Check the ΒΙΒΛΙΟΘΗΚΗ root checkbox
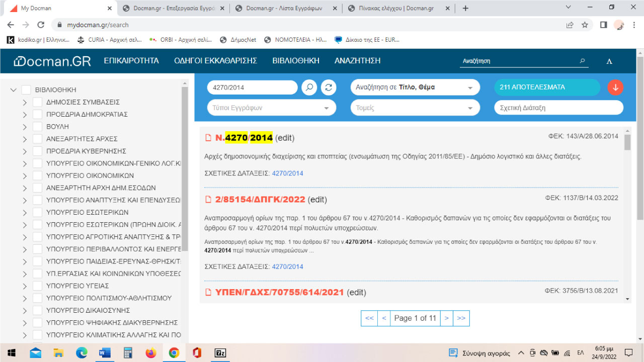The height and width of the screenshot is (362, 644). 26,90
